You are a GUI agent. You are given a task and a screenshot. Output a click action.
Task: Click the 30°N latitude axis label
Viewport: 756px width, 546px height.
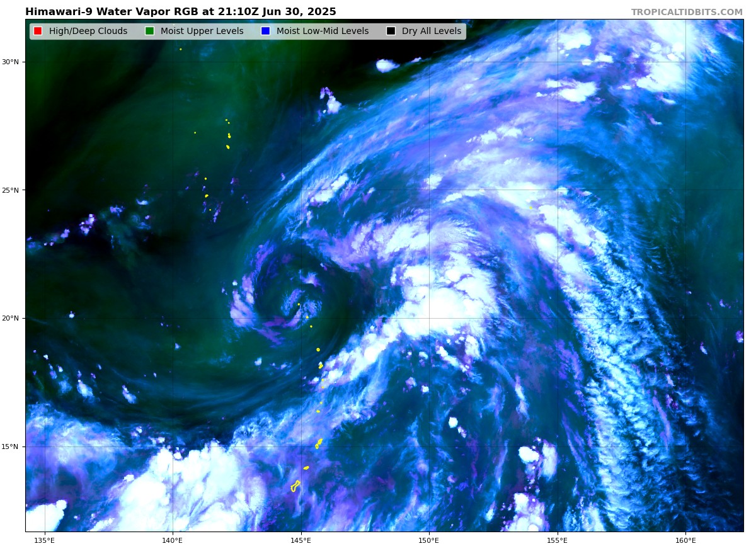tap(11, 62)
